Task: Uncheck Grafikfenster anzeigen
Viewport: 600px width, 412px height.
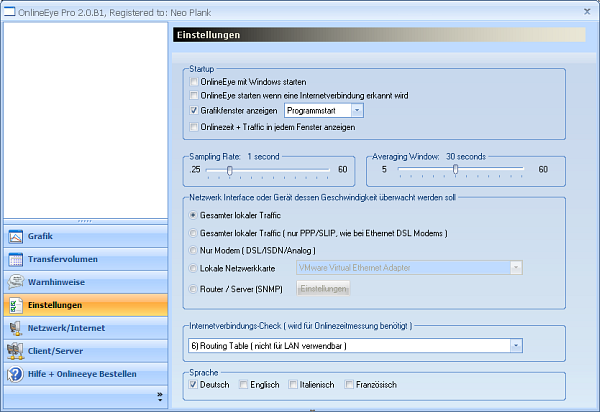Action: pyautogui.click(x=194, y=111)
